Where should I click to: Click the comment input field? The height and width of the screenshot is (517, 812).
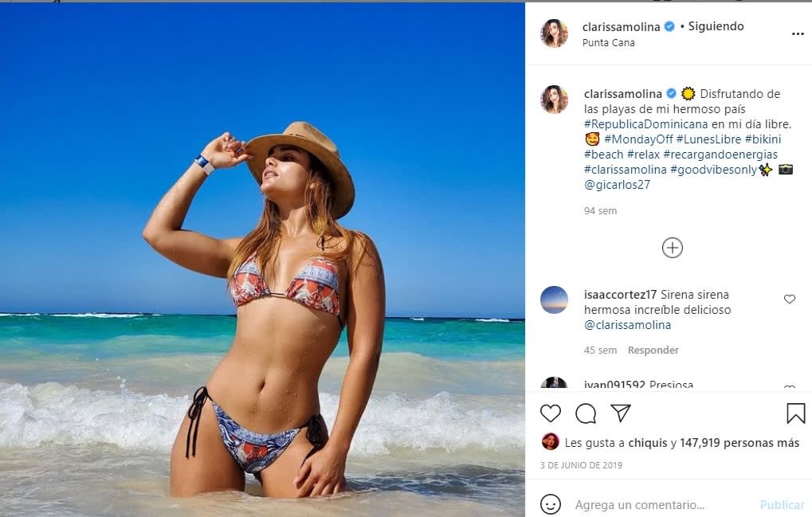pos(661,505)
